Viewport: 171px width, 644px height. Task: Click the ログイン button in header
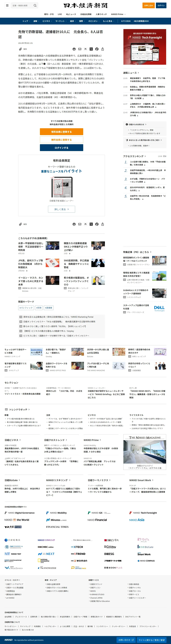[161, 5]
